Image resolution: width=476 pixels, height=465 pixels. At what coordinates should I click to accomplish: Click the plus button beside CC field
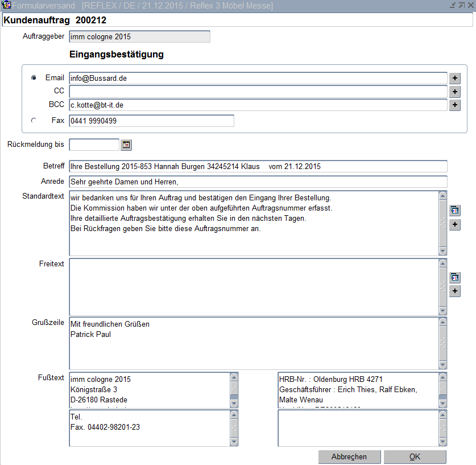(x=455, y=92)
